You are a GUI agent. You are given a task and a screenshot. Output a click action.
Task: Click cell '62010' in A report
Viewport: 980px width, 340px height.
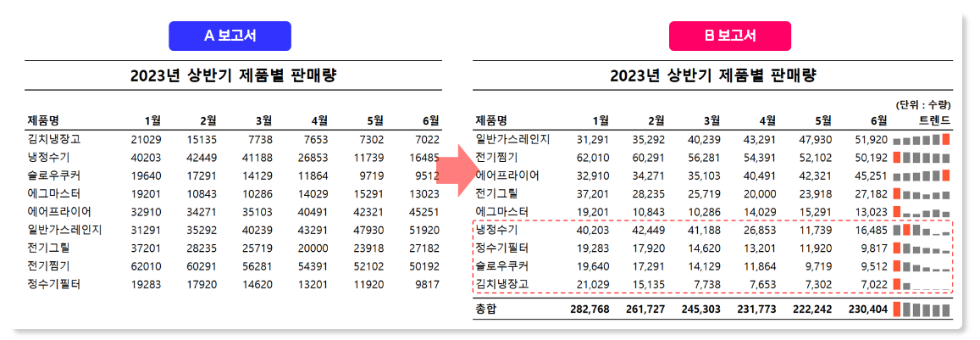coord(147,266)
